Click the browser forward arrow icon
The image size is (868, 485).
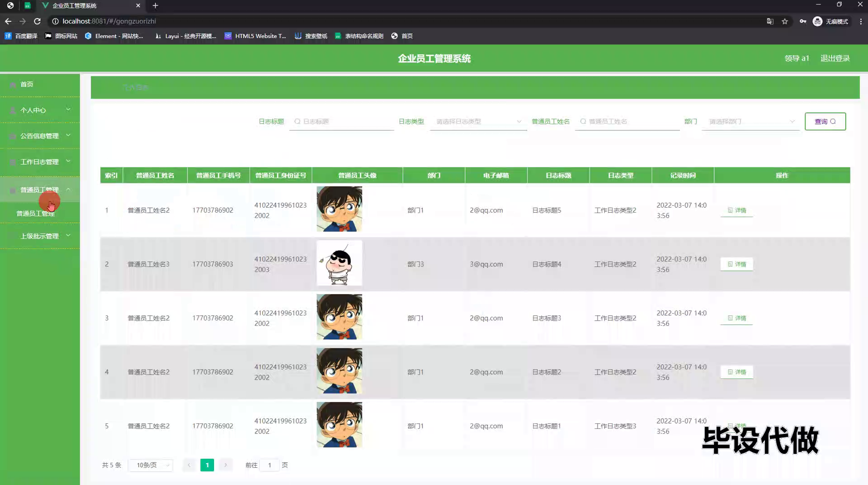click(23, 21)
